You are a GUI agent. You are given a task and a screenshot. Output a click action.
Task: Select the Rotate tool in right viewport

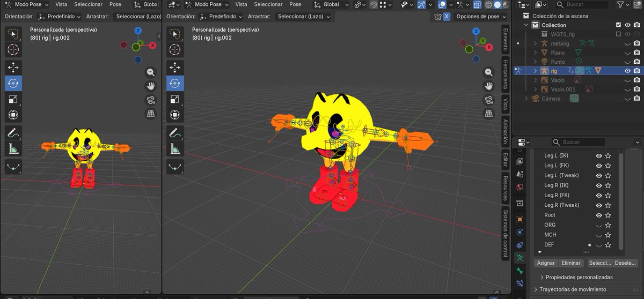click(174, 83)
